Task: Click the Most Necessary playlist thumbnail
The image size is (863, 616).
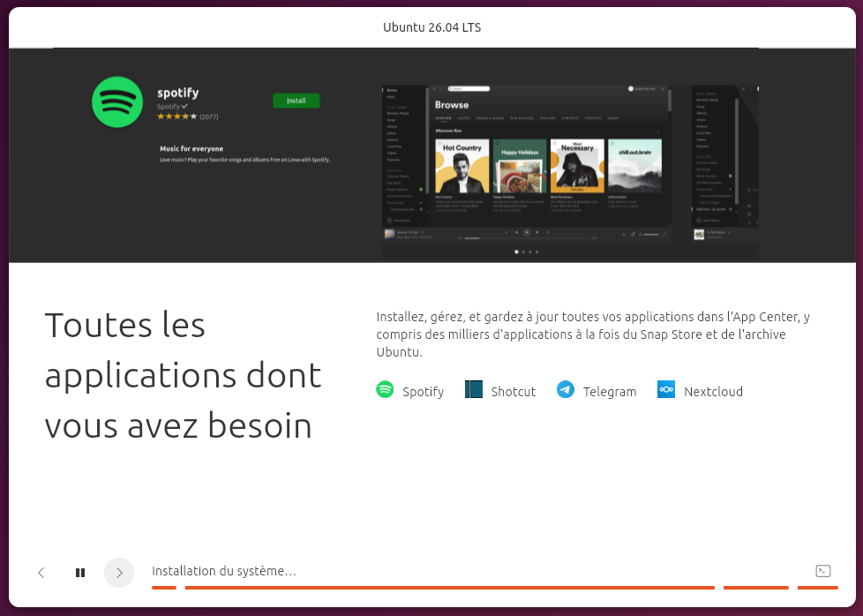Action: (577, 166)
